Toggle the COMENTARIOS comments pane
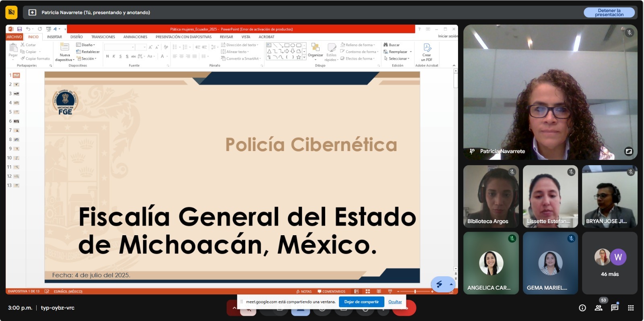 pyautogui.click(x=331, y=291)
